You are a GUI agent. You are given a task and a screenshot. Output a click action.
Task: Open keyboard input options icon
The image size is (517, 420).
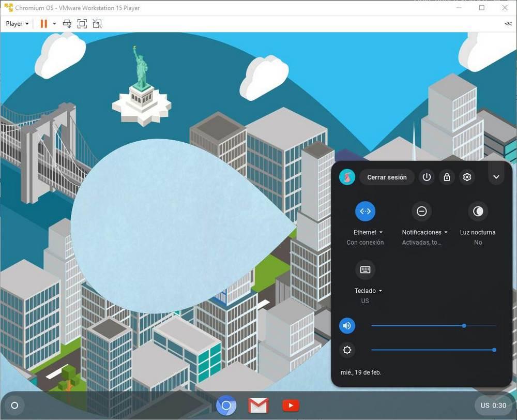point(365,269)
